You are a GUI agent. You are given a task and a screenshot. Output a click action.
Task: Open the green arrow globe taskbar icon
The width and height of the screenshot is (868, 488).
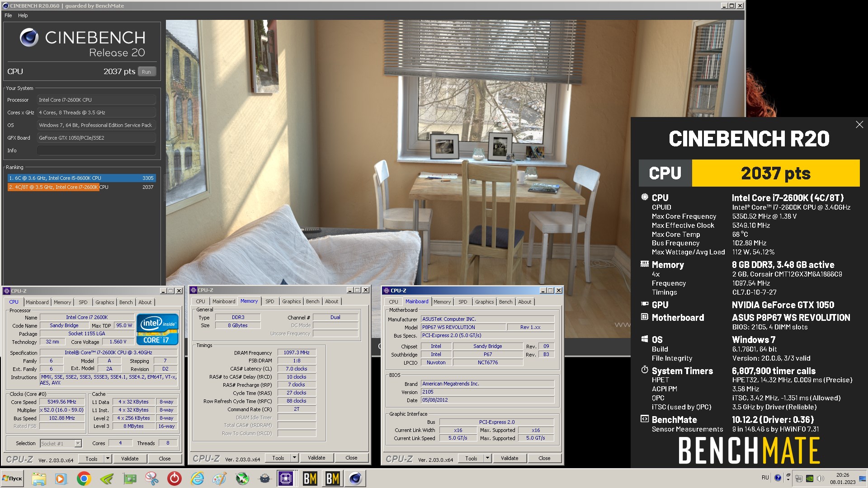click(242, 479)
